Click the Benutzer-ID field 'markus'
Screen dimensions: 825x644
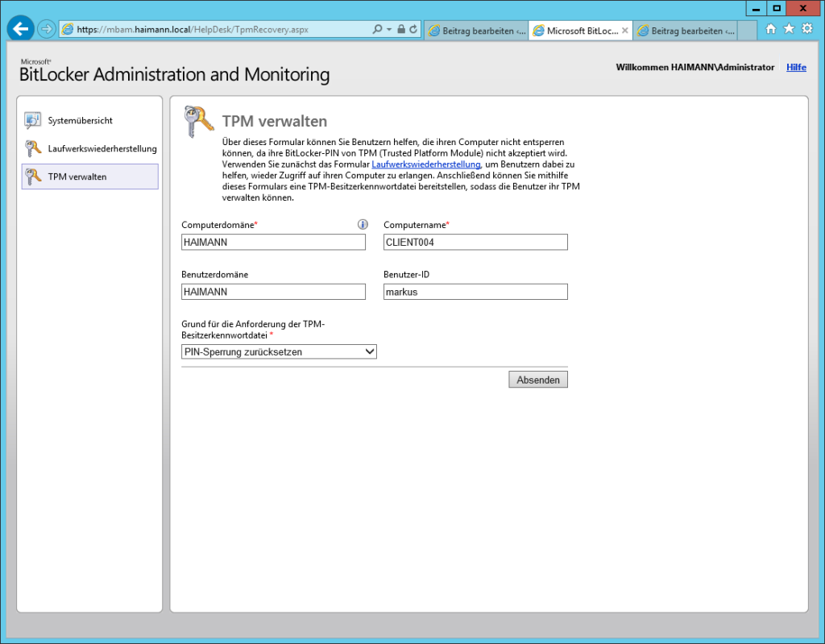coord(475,292)
